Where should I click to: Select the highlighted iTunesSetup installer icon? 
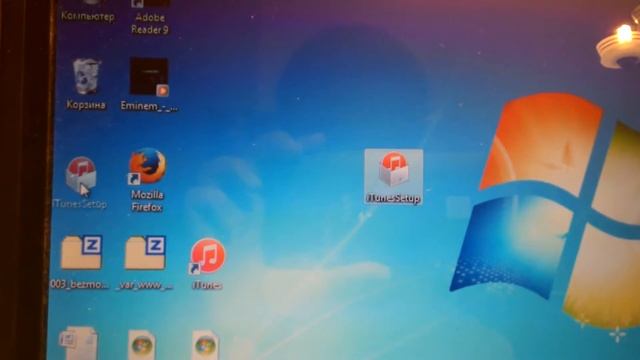click(393, 176)
